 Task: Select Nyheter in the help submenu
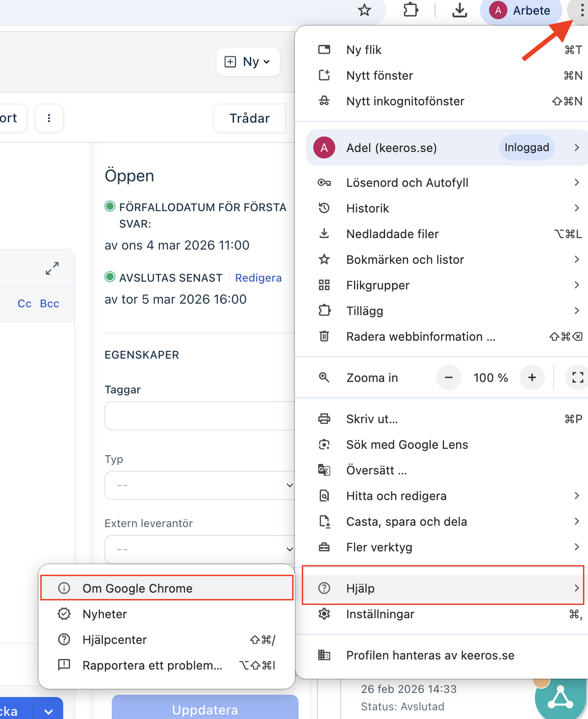(x=167, y=614)
